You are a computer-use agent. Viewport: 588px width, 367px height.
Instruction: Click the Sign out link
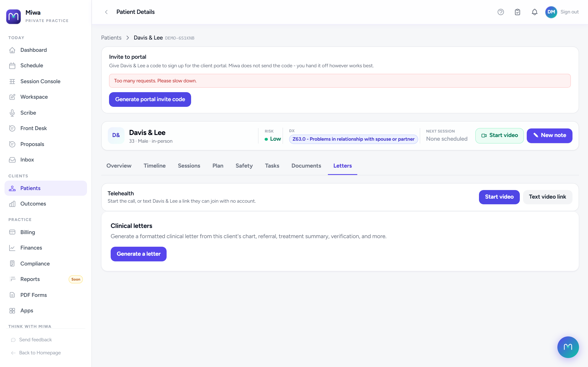click(x=569, y=12)
